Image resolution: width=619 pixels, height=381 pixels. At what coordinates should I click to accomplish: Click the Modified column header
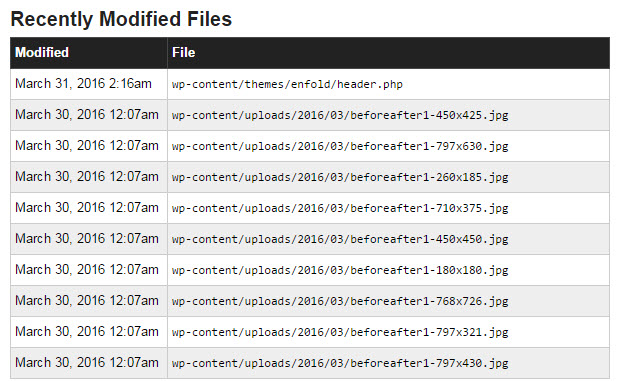[x=42, y=53]
